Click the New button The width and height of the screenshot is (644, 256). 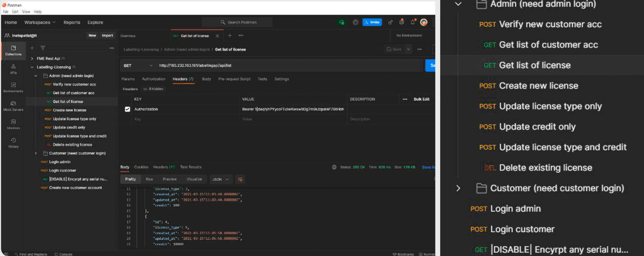tap(92, 35)
